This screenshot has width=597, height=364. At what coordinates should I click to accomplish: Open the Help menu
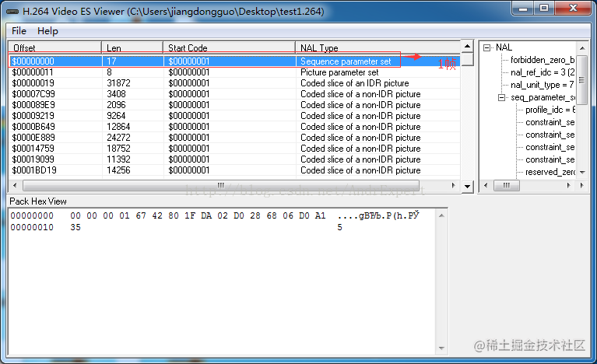coord(47,31)
